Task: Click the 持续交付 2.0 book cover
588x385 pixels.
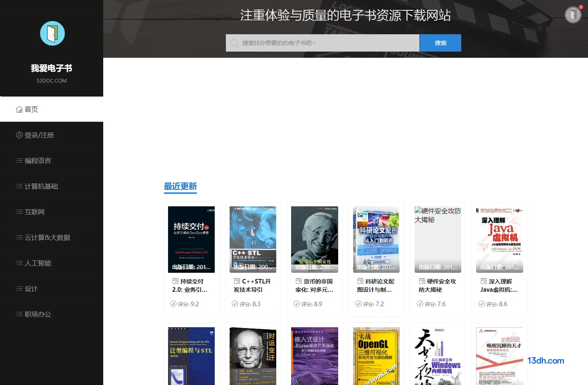Action: pyautogui.click(x=191, y=239)
